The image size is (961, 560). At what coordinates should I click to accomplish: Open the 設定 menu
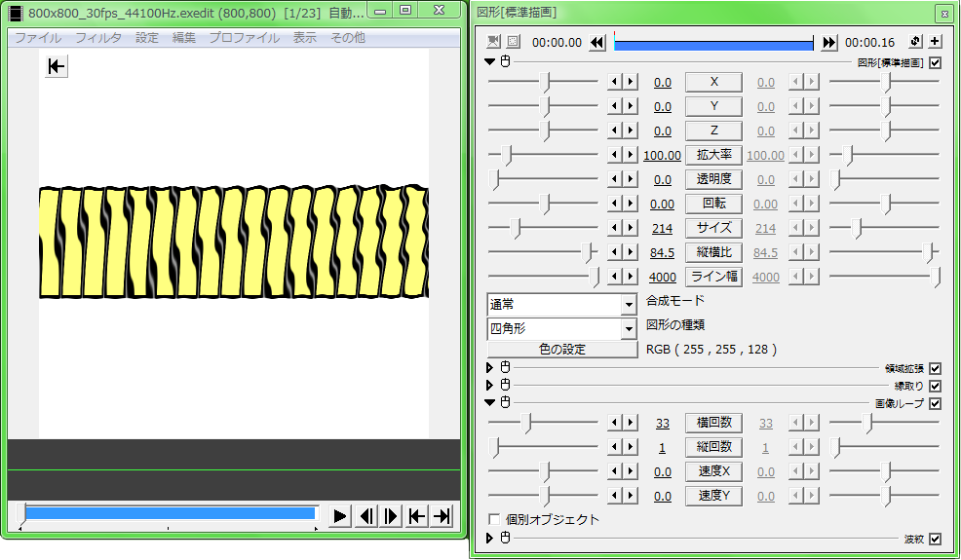pyautogui.click(x=147, y=38)
